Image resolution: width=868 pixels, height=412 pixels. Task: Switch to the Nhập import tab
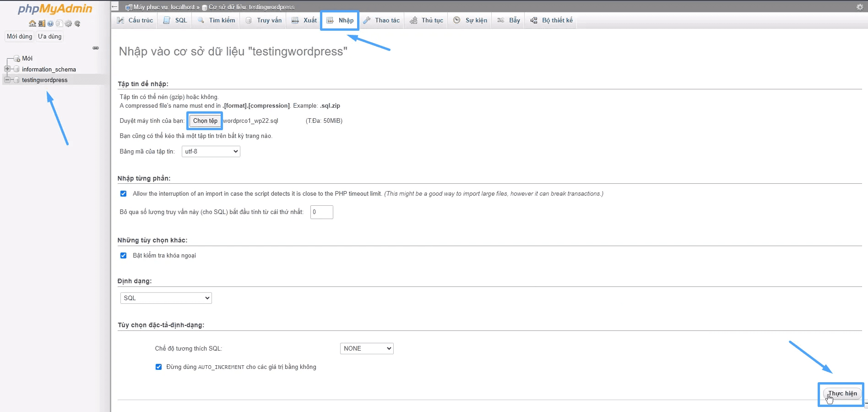[340, 20]
